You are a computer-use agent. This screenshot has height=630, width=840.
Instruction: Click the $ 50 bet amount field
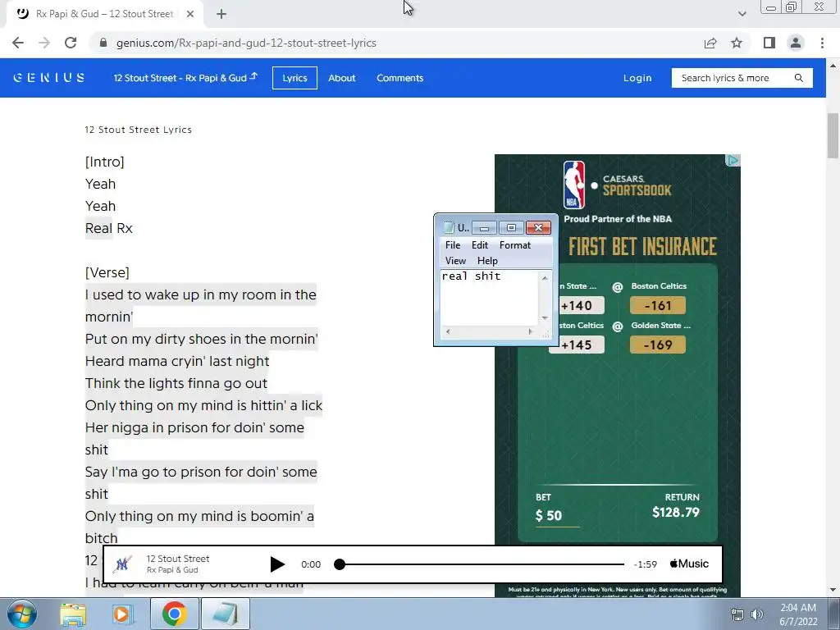557,516
